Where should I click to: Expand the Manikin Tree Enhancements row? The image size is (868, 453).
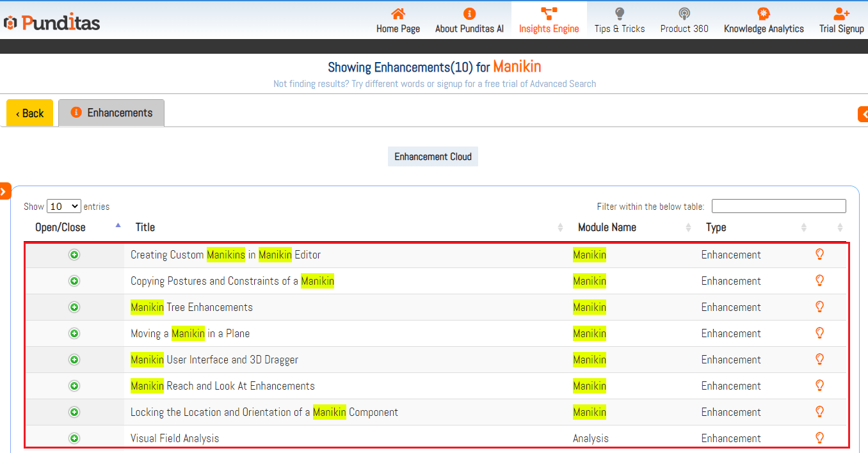(74, 307)
